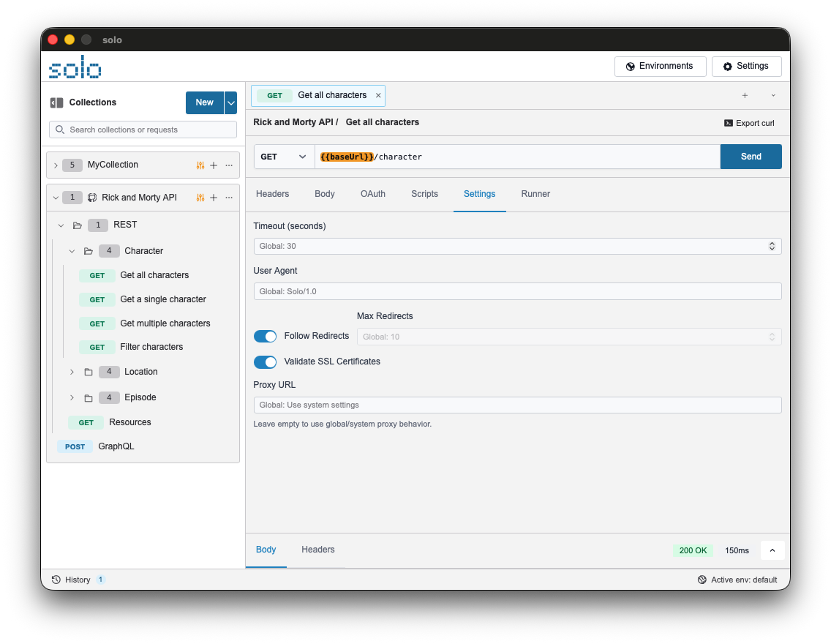Open MyCollection more options ellipsis
Screen dimensions: 831x644
tap(229, 165)
